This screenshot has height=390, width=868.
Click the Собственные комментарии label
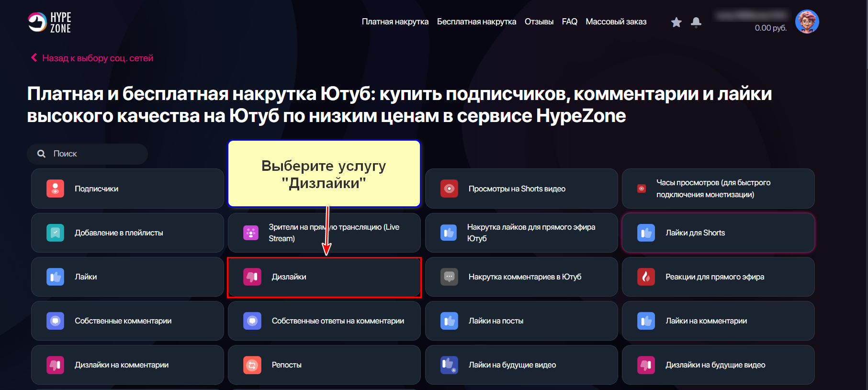click(123, 321)
